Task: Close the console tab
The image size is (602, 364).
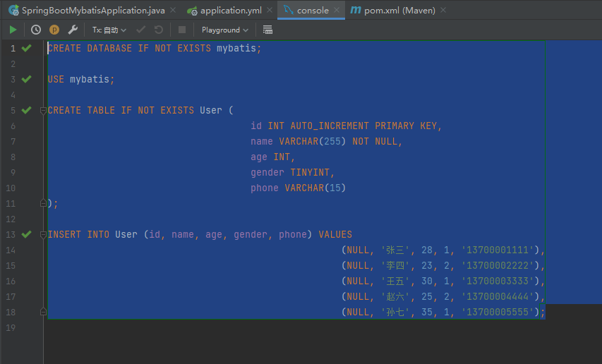Action: [x=337, y=10]
